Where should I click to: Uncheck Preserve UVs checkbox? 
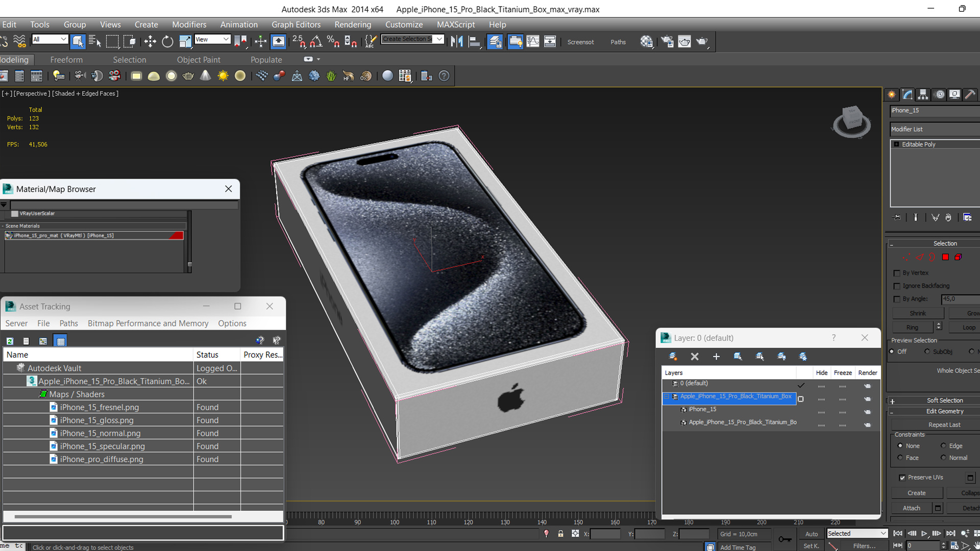[x=902, y=478]
